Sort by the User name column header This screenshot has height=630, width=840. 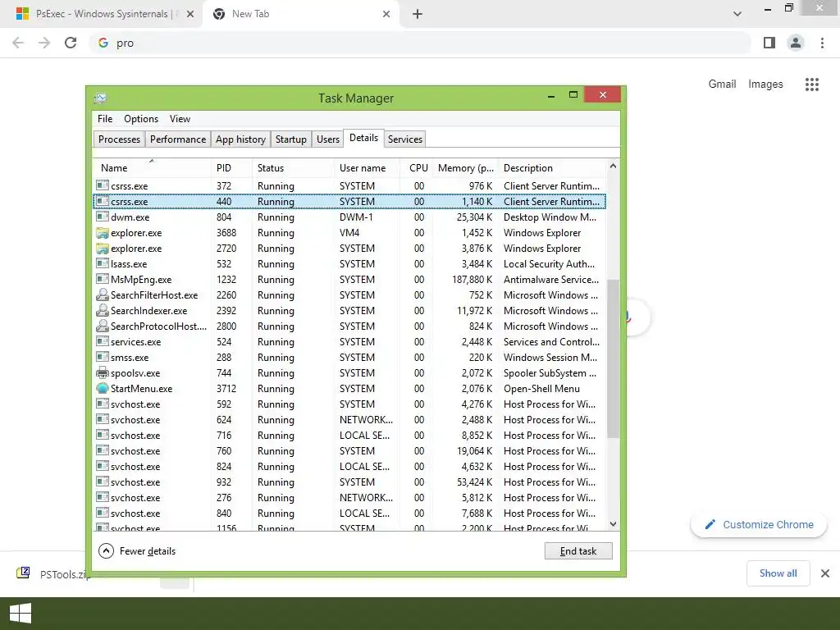tap(367, 167)
